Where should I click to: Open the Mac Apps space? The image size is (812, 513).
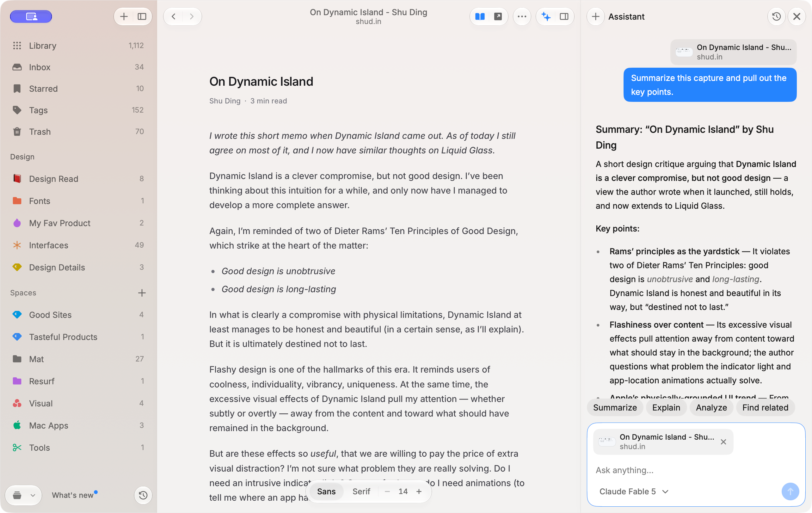[78, 425]
